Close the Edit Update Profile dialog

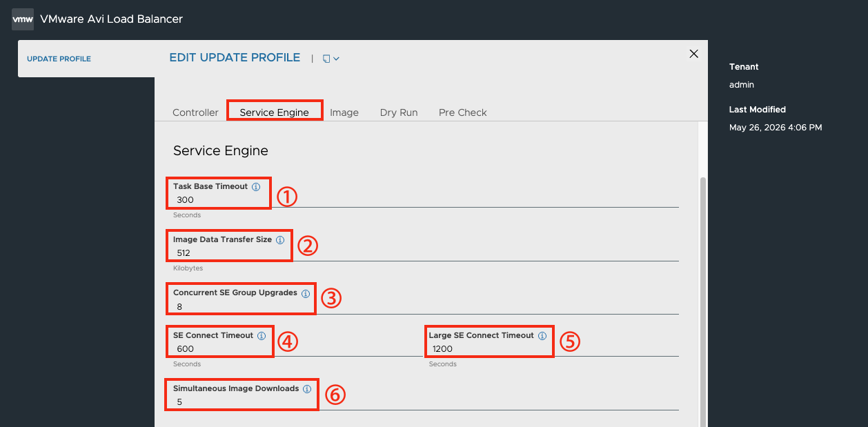pos(694,54)
